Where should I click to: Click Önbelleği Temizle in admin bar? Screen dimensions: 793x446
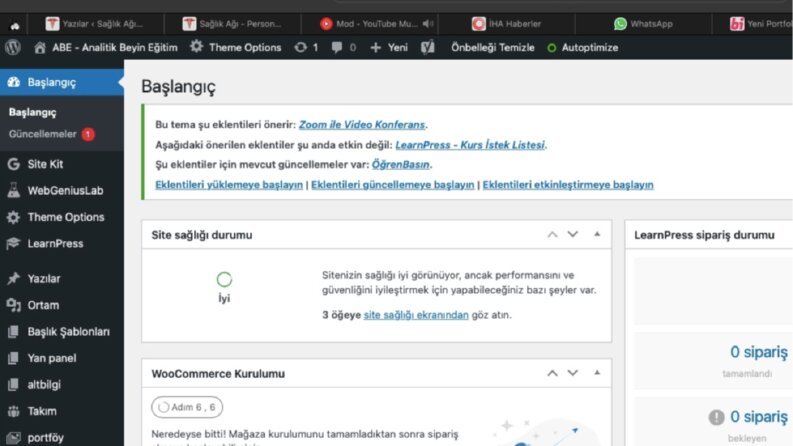(x=493, y=48)
